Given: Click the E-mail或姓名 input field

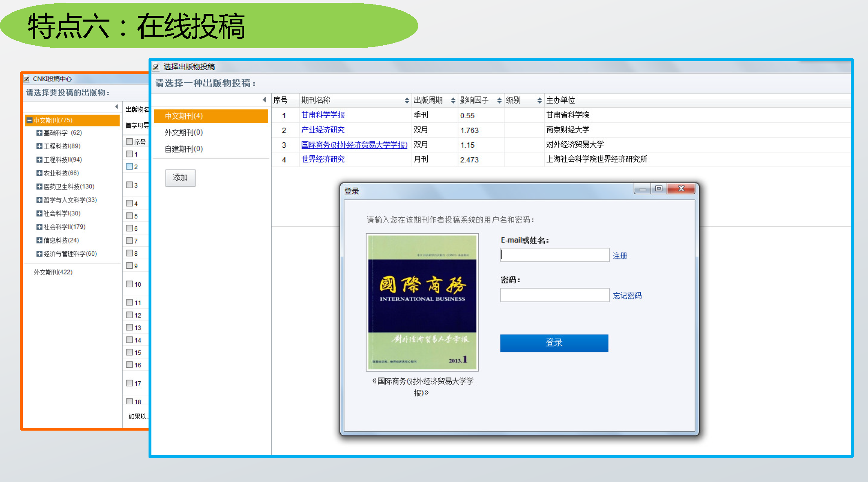Looking at the screenshot, I should [x=555, y=255].
